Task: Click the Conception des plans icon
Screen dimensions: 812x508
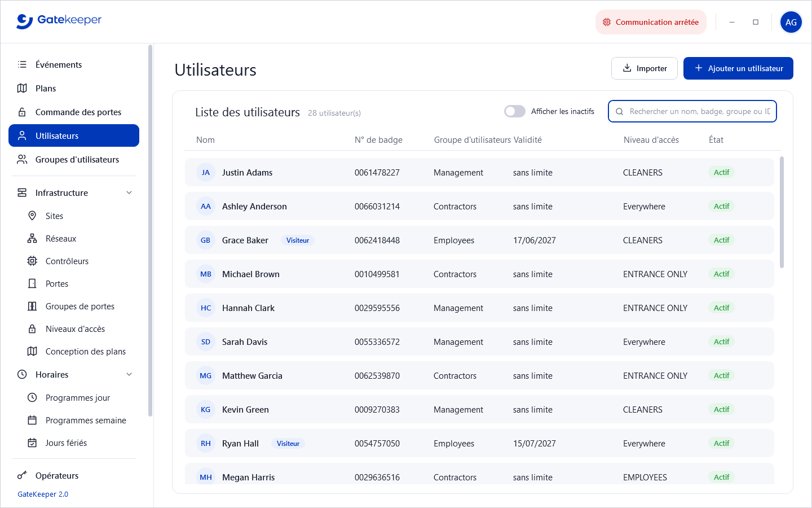Action: pyautogui.click(x=32, y=351)
